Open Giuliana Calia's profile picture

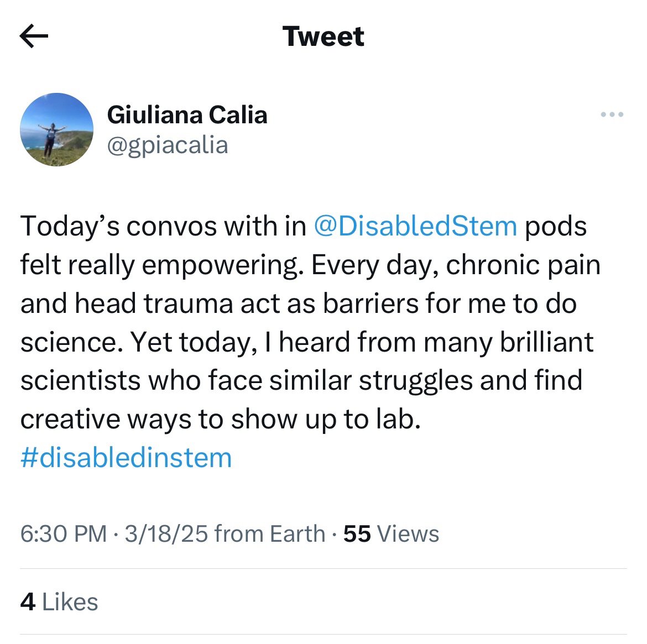[56, 129]
